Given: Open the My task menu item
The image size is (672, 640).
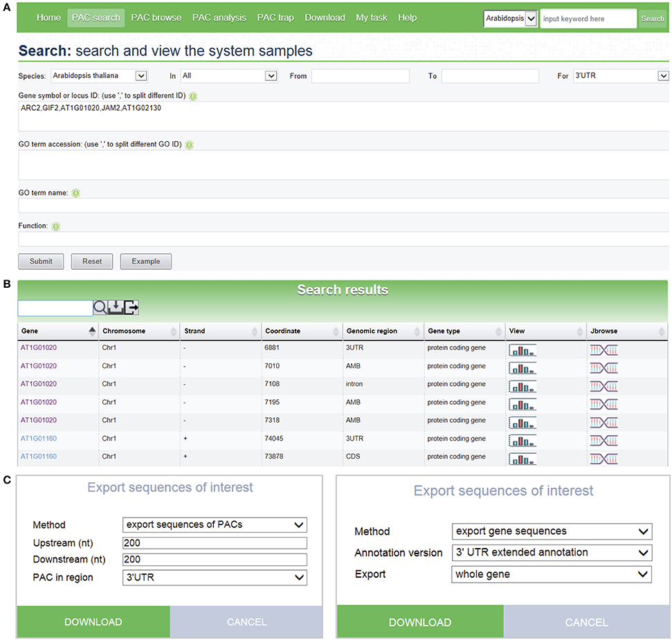Looking at the screenshot, I should (372, 18).
